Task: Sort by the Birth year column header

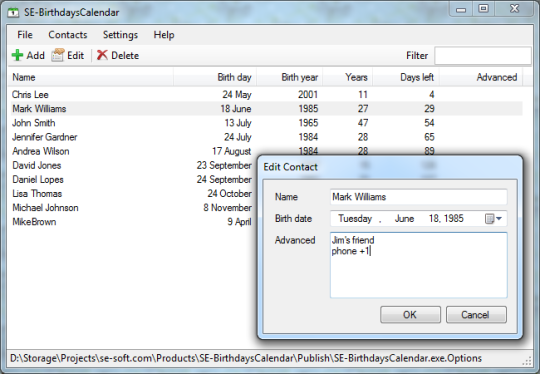Action: tap(289, 77)
